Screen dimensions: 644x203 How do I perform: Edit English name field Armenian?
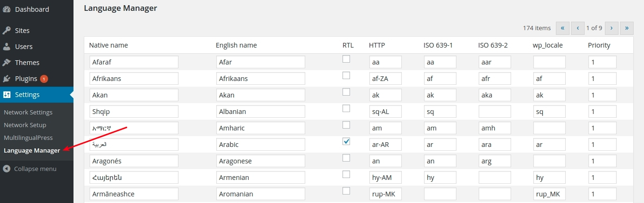click(x=261, y=178)
